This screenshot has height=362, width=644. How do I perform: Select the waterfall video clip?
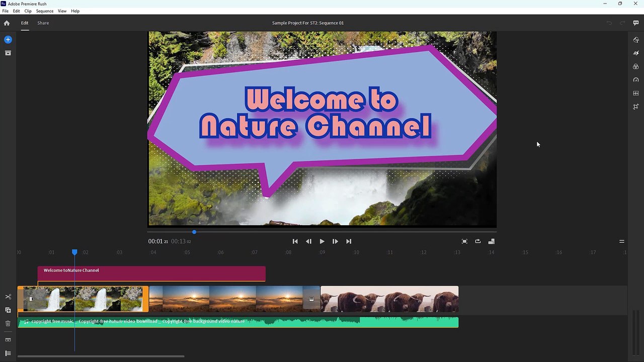[83, 299]
